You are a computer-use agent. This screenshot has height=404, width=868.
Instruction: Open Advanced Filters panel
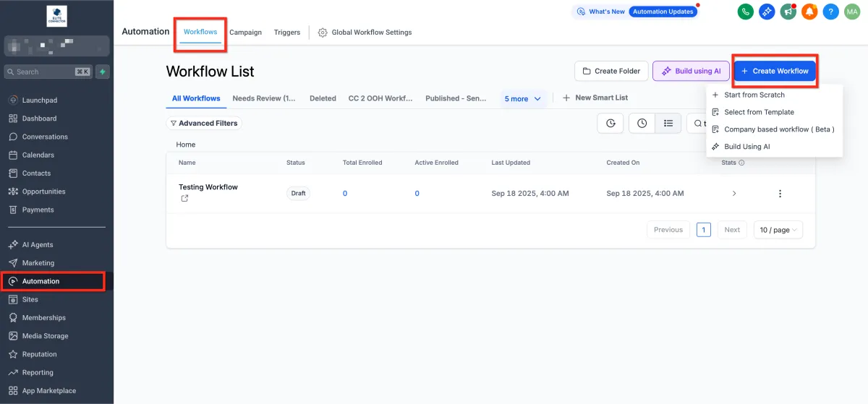203,124
